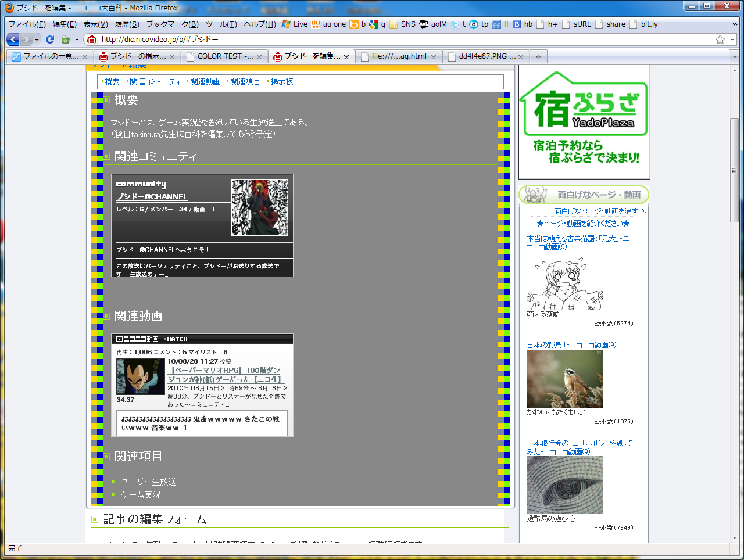Screen dimensions: 744x560
Task: Open a new tab with the plus button
Action: [538, 56]
